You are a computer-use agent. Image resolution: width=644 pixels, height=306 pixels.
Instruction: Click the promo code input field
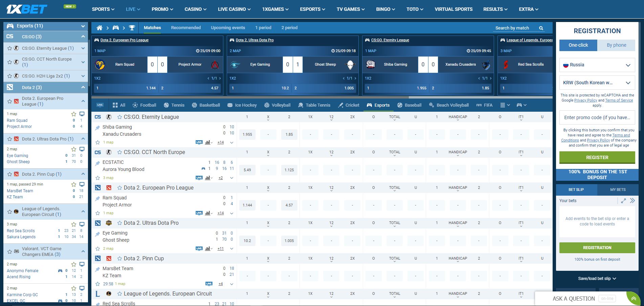click(x=597, y=117)
